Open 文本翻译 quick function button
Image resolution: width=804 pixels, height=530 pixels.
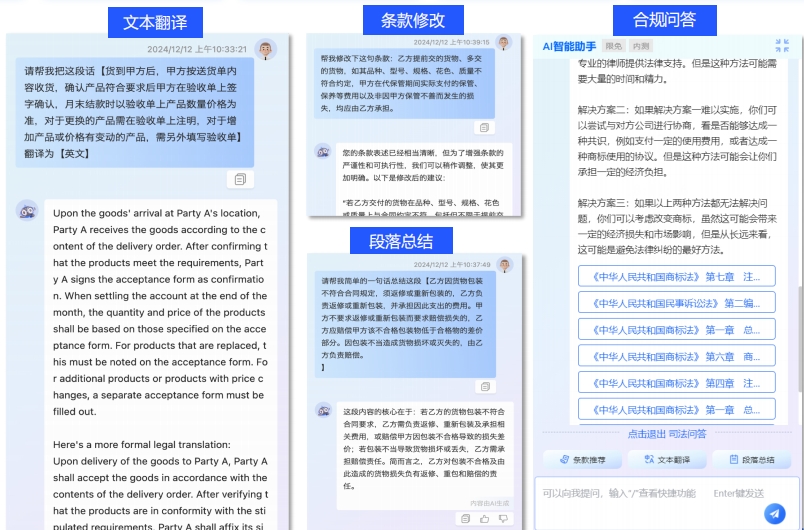pos(667,460)
